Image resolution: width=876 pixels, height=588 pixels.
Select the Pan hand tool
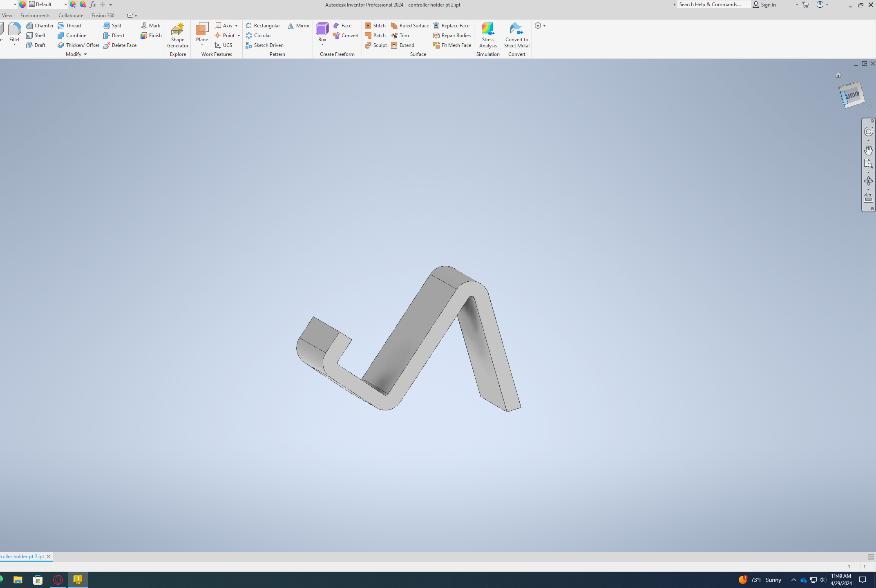click(x=868, y=150)
